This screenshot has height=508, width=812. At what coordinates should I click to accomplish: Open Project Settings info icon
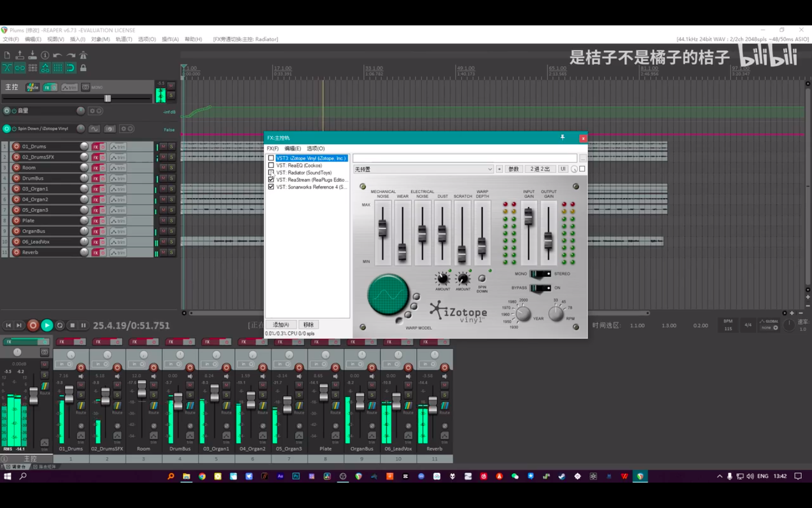coord(45,55)
